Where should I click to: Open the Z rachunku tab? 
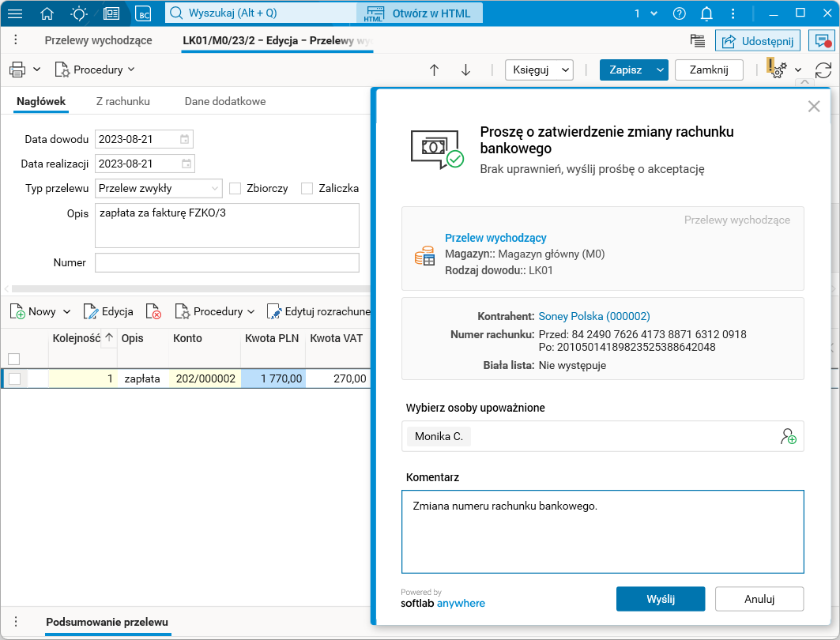(123, 101)
